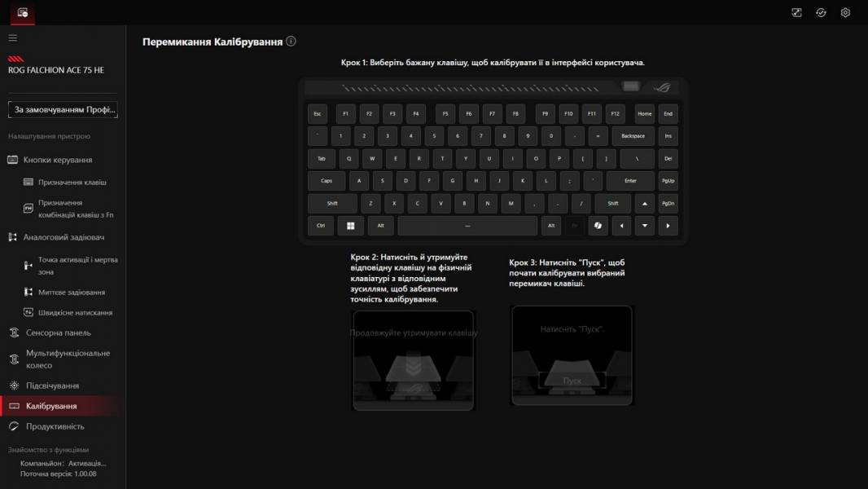Viewport: 868px width, 489px height.
Task: Open Призначення клавіш sub-item
Action: click(x=72, y=182)
